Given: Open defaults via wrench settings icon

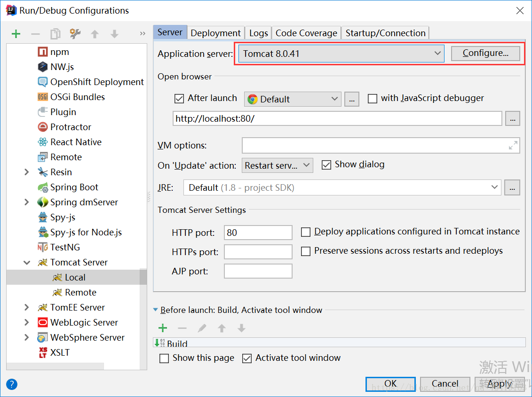Looking at the screenshot, I should pos(75,33).
